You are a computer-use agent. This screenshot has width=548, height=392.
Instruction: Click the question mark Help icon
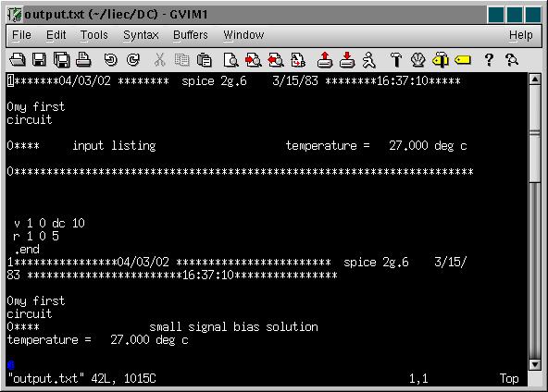coord(489,60)
